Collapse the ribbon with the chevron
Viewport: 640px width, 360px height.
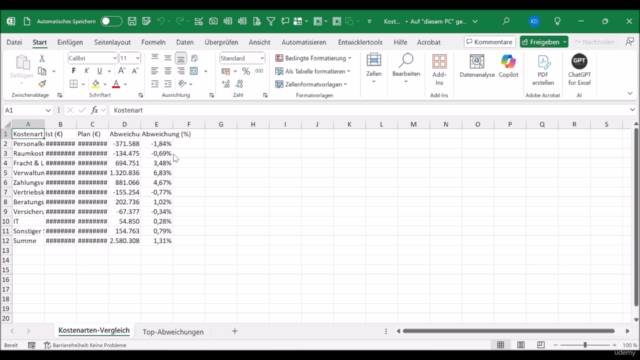coord(630,93)
